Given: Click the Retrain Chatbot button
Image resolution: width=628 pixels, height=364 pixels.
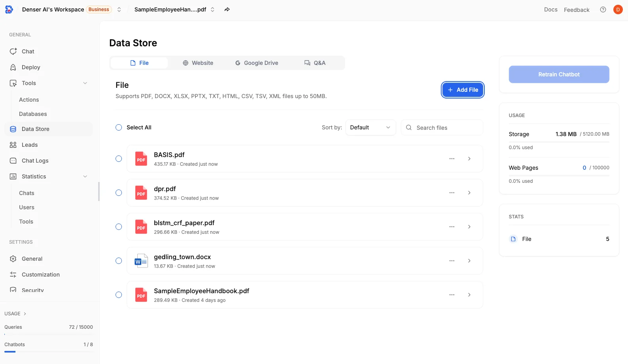Looking at the screenshot, I should click(559, 74).
